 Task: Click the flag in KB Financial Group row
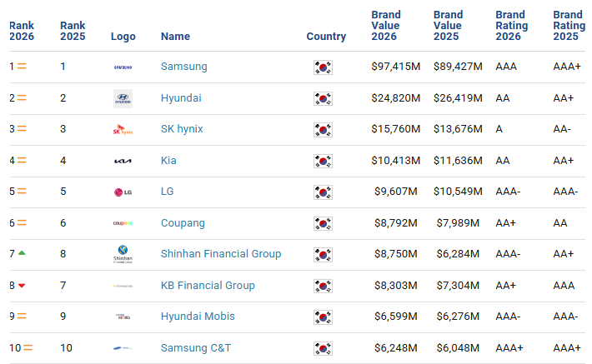tap(324, 286)
